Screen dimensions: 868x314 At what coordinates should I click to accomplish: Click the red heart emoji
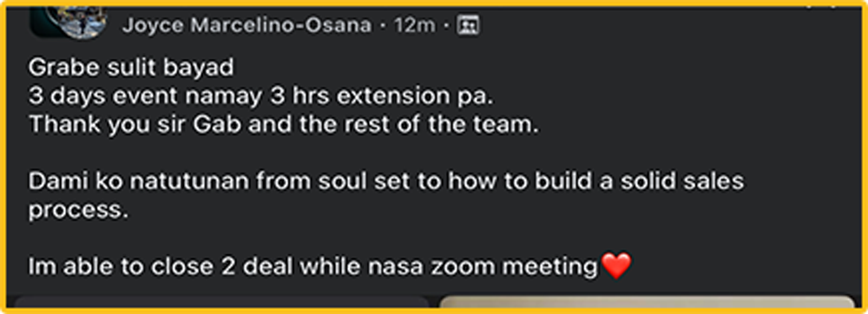pos(615,266)
